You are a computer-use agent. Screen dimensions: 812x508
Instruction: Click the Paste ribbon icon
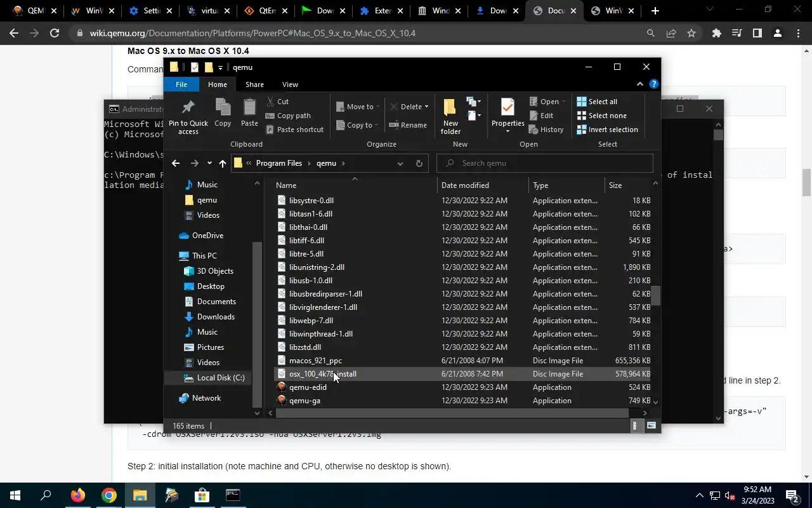click(249, 112)
